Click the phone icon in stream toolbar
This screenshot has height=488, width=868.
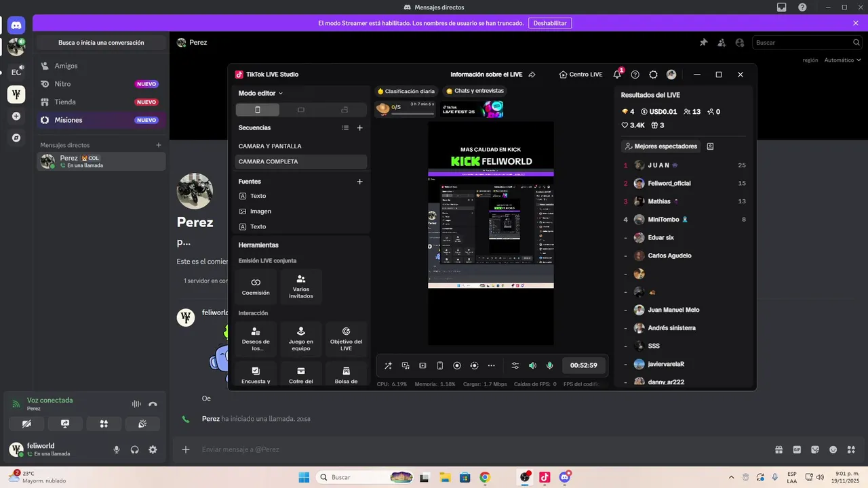point(439,365)
